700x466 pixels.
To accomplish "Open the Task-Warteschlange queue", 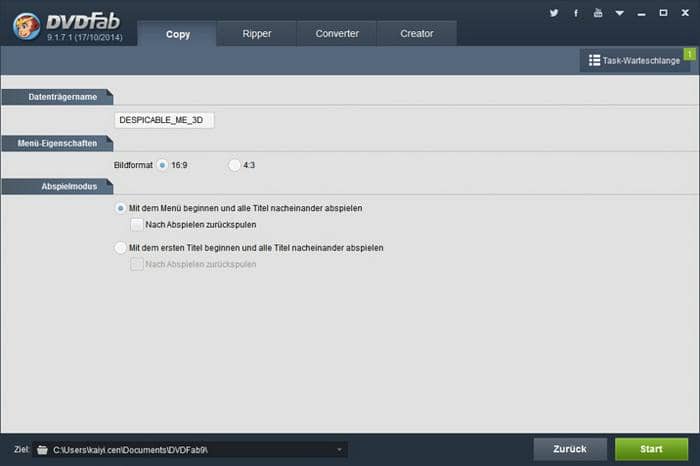I will (634, 60).
